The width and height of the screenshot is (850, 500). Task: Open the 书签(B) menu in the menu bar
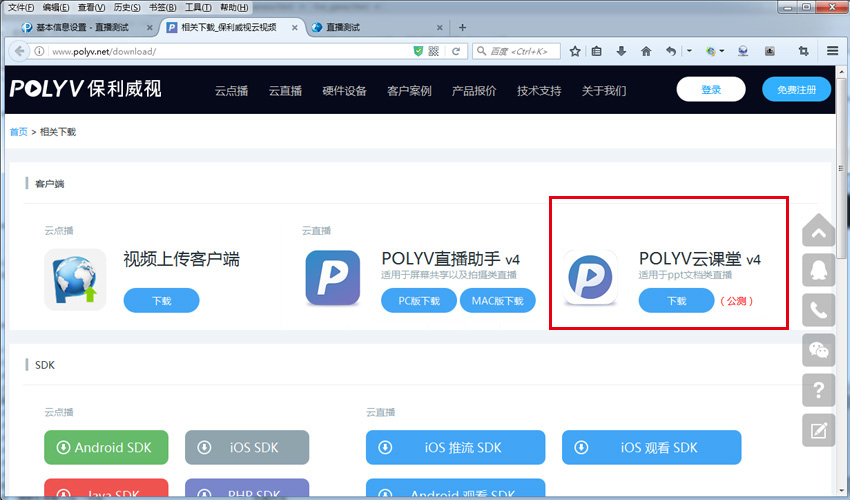click(159, 7)
